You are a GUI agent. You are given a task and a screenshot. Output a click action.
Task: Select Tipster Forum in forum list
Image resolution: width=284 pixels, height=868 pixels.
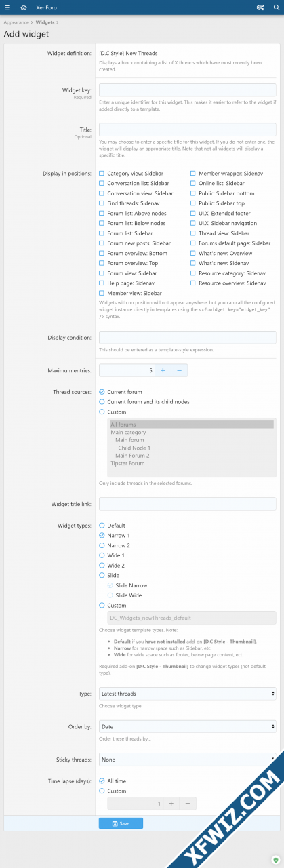pos(127,463)
